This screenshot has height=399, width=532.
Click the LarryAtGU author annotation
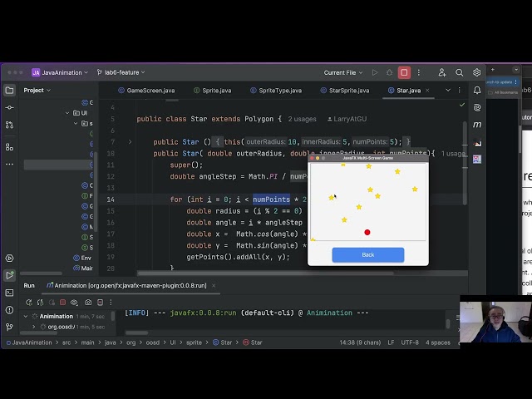pyautogui.click(x=347, y=119)
